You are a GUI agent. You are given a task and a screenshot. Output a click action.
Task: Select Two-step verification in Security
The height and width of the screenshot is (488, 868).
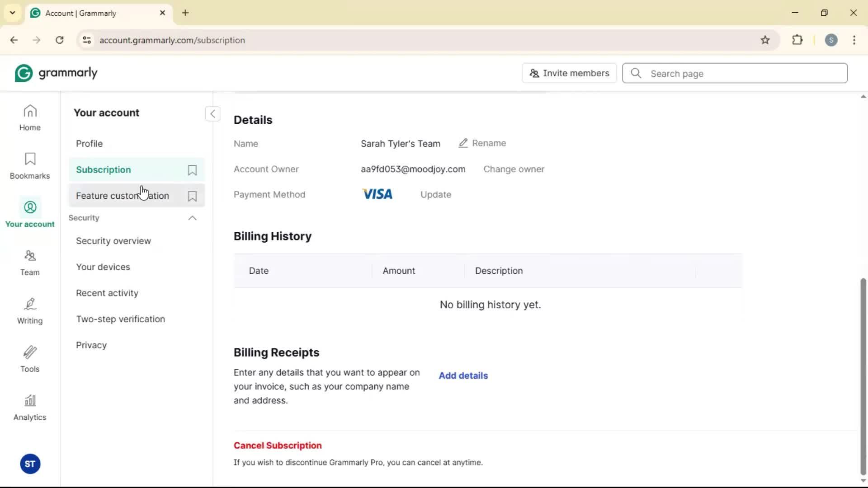click(x=120, y=319)
